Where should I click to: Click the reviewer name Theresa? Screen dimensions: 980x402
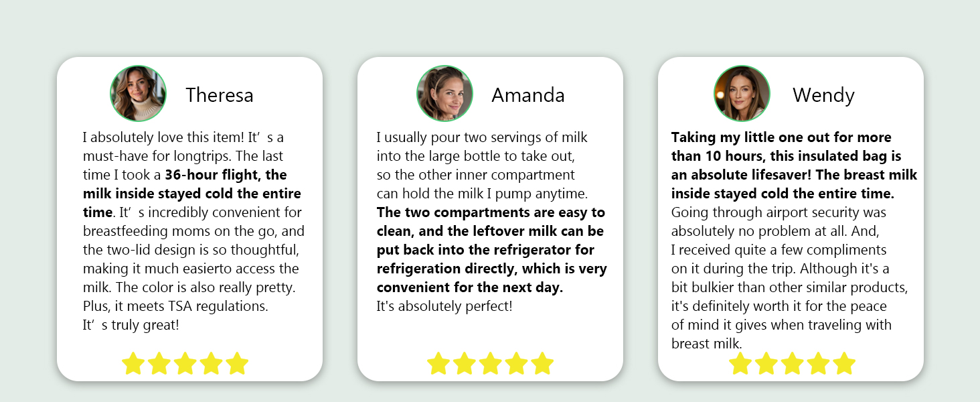pos(220,95)
